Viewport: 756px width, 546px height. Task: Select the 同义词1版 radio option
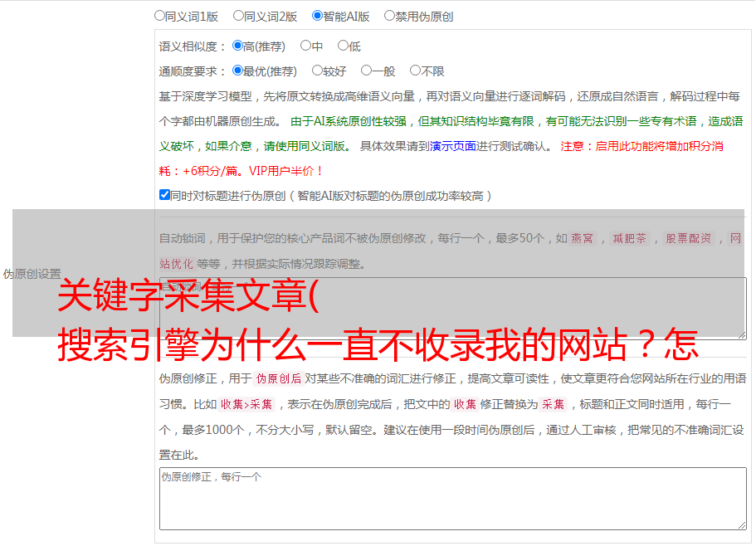pyautogui.click(x=160, y=15)
